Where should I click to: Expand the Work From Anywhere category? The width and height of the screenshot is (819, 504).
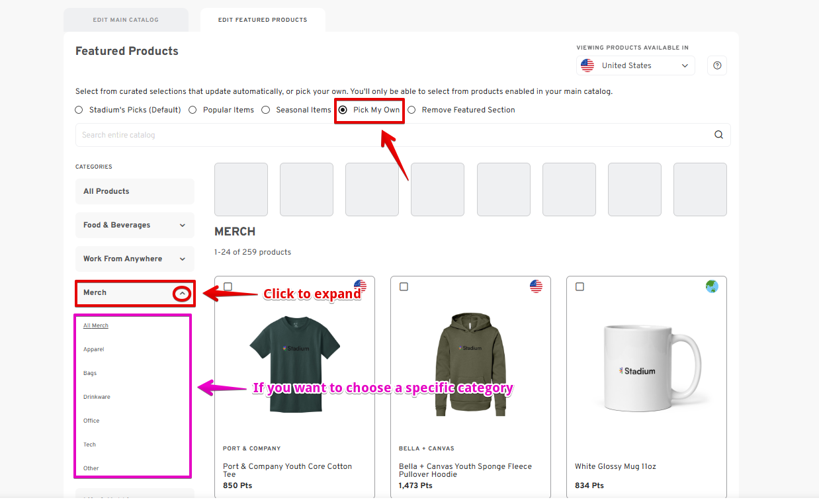click(x=182, y=259)
